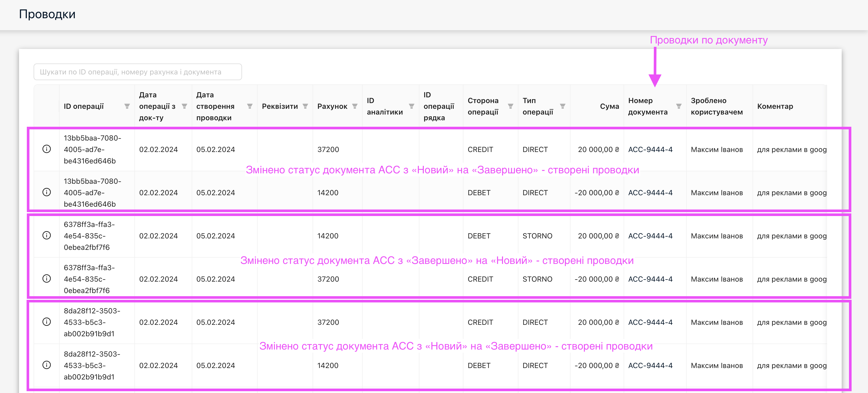Screen dimensions: 868x393
Task: Filter the ID аналітики column
Action: 411,106
